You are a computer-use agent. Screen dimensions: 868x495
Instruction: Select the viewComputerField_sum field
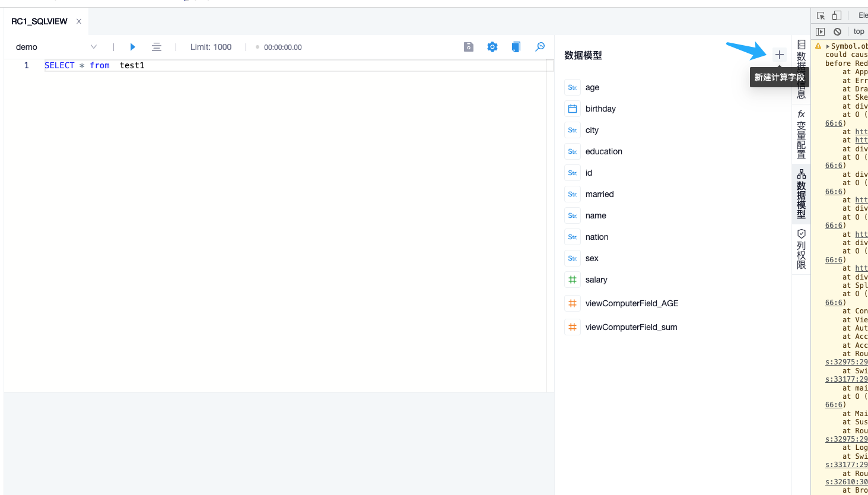631,327
